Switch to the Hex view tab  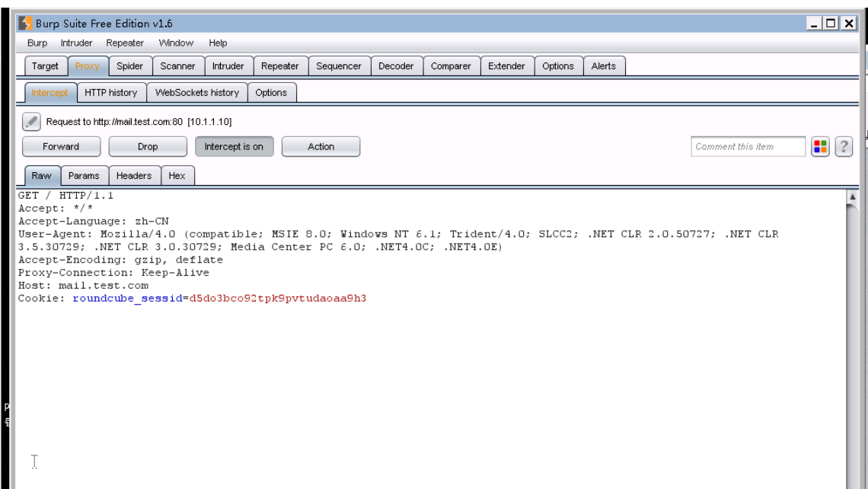177,175
